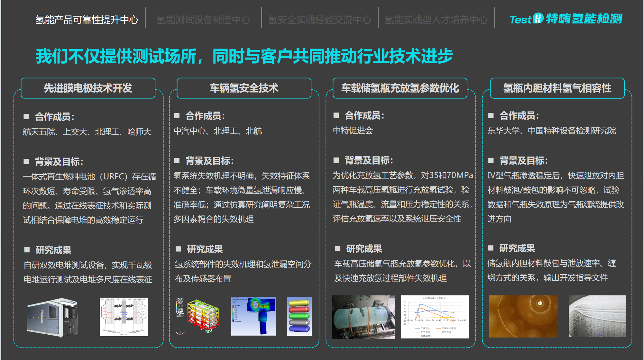Open the membrane electrode schematic diagram
Image resolution: width=644 pixels, height=360 pixels.
(124, 317)
